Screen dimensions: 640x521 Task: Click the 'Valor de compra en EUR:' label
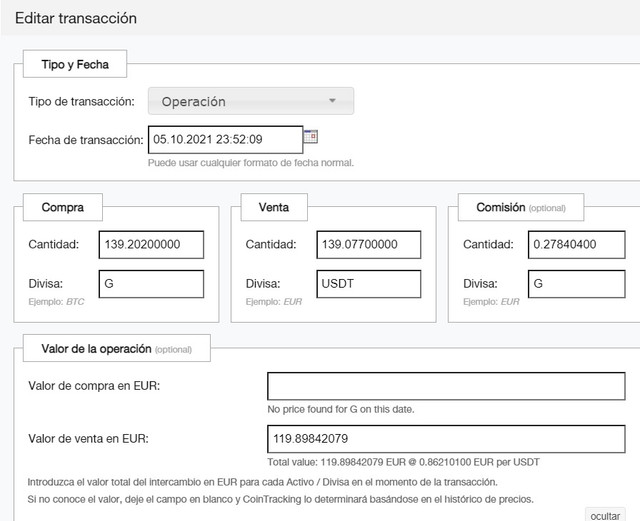[94, 386]
